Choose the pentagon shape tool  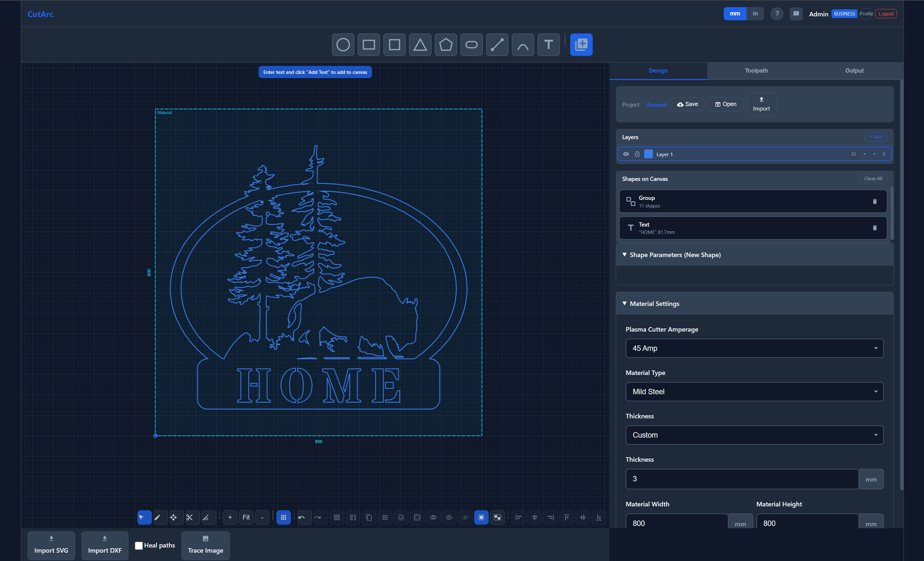point(446,44)
